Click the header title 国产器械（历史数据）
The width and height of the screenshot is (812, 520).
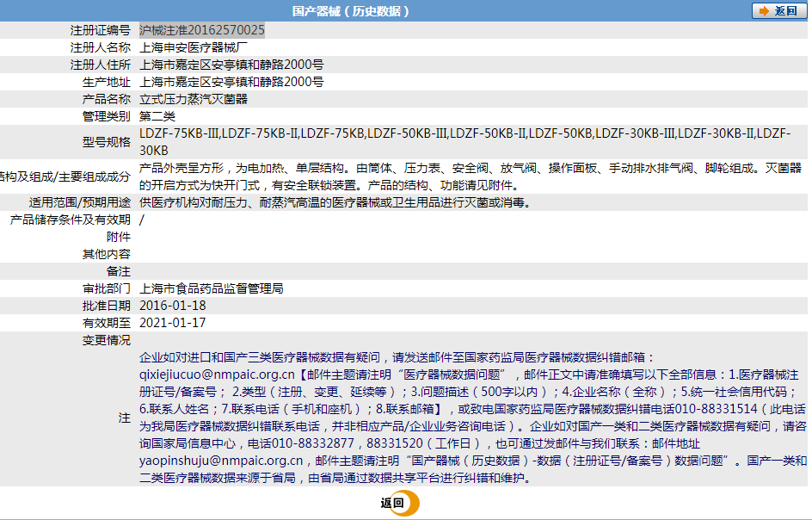point(351,11)
